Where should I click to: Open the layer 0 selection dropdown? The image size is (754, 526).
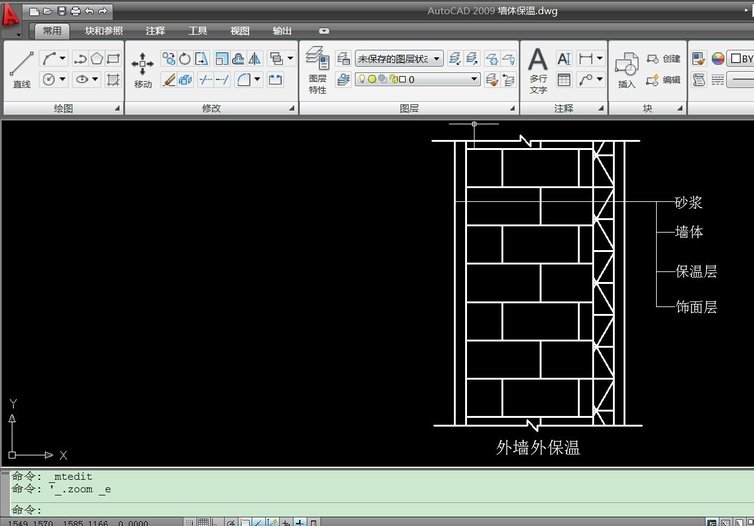click(x=417, y=79)
